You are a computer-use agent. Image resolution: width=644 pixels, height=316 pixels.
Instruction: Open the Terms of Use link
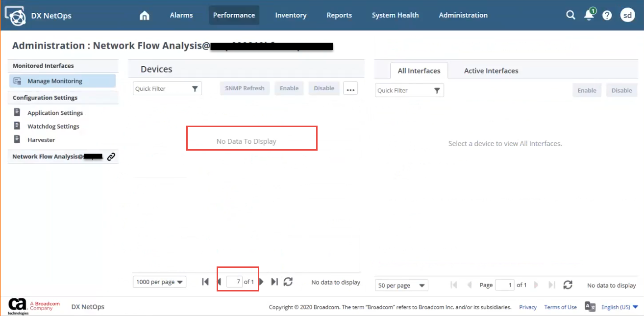[x=560, y=307]
